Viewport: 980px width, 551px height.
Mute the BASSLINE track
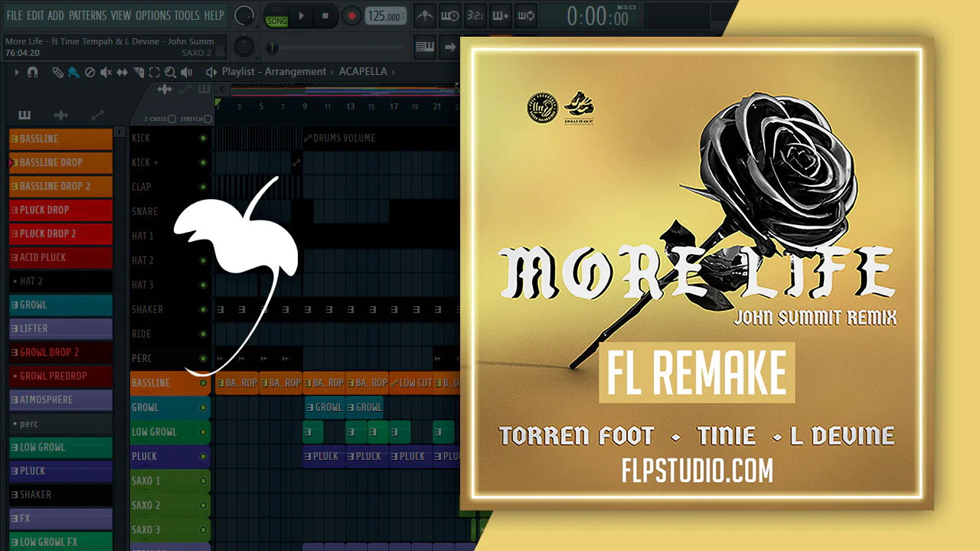click(203, 383)
